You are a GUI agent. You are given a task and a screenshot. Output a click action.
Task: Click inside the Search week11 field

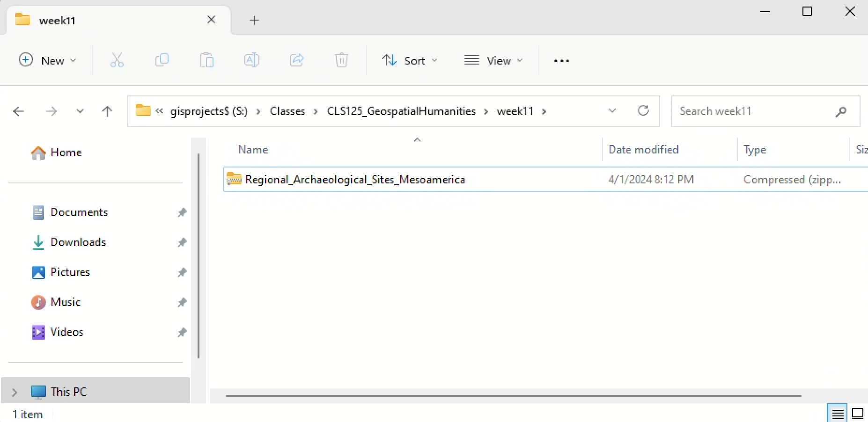pos(749,111)
